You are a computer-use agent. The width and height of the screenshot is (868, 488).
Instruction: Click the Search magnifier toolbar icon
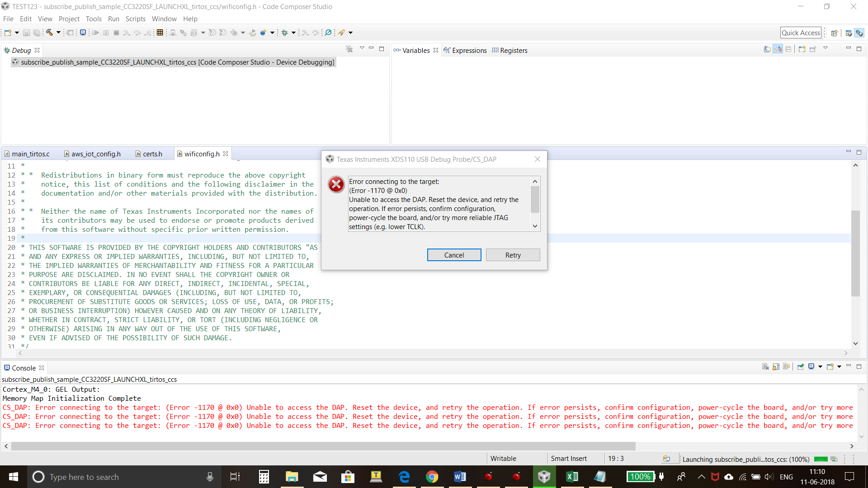click(328, 33)
